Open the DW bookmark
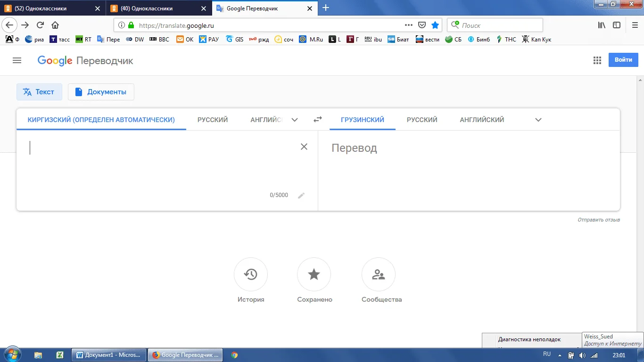644x362 pixels. click(x=135, y=40)
